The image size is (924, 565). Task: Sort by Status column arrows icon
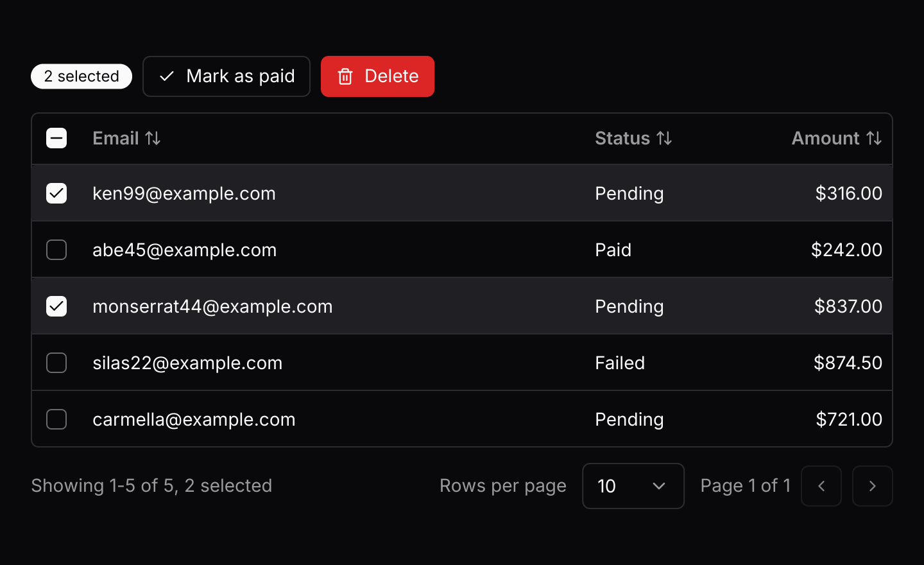(x=664, y=138)
